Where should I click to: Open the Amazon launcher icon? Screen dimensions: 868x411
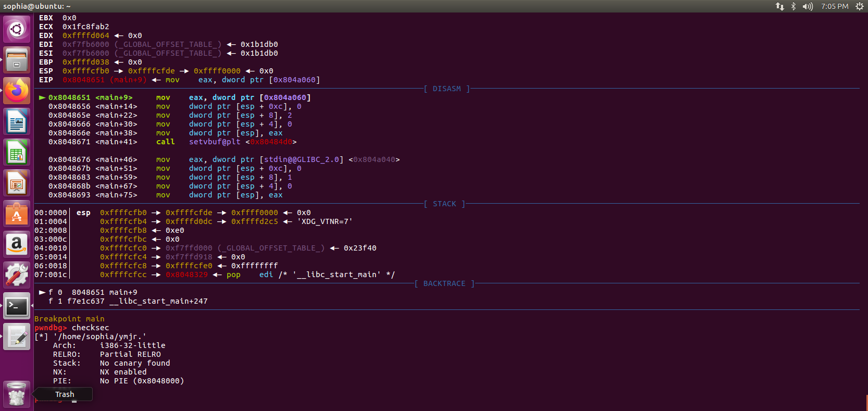17,245
